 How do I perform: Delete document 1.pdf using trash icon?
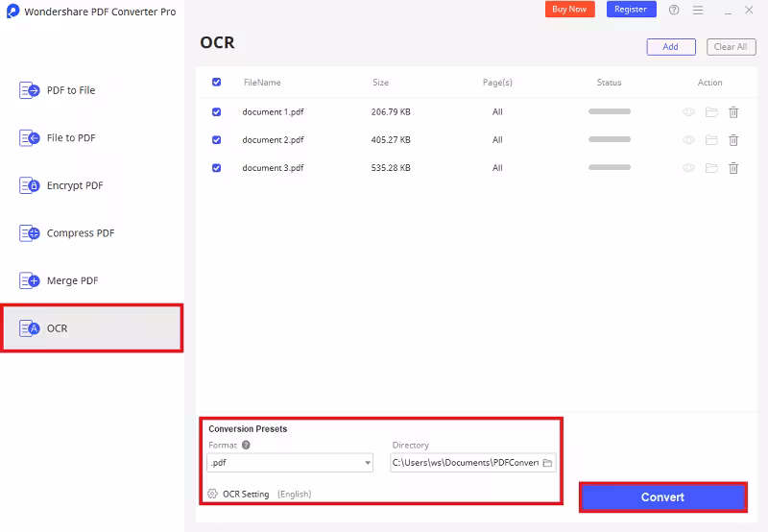click(733, 112)
